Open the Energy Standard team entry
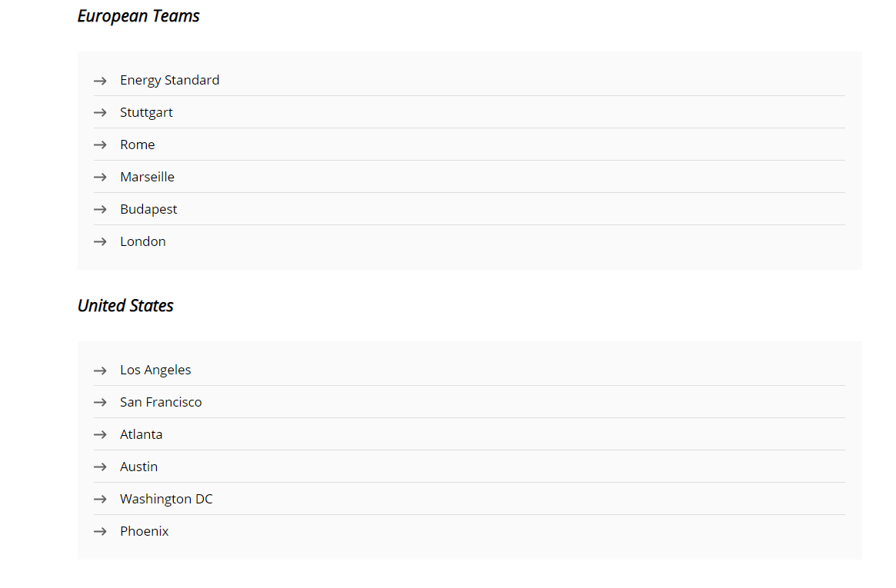 pyautogui.click(x=170, y=81)
